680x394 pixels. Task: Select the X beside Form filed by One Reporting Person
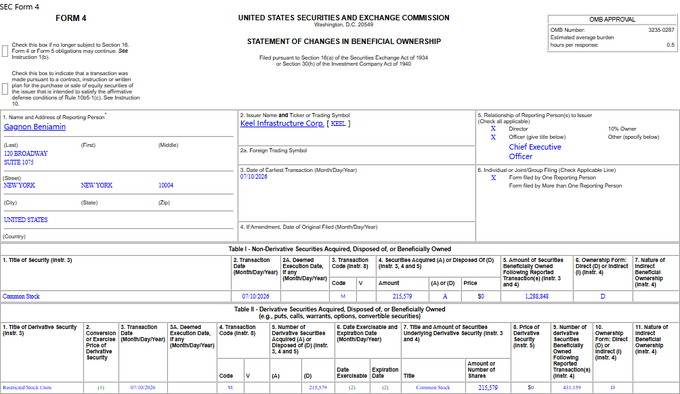tap(493, 178)
